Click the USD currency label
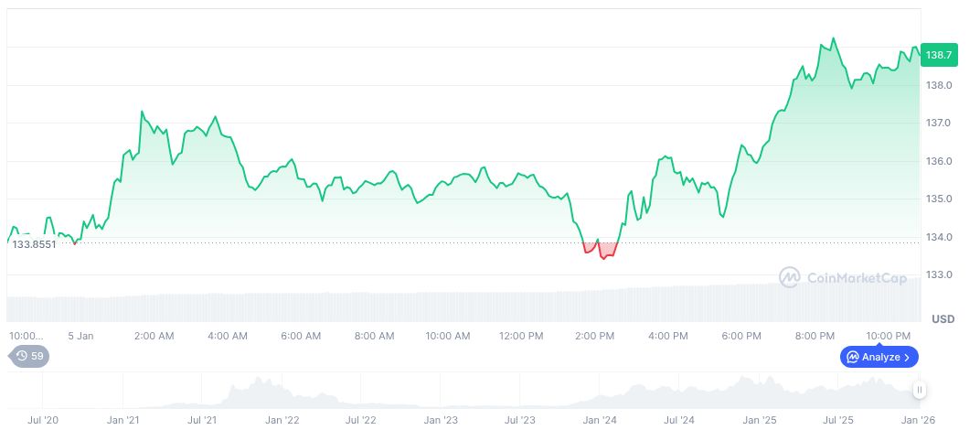The width and height of the screenshot is (980, 430). click(943, 319)
